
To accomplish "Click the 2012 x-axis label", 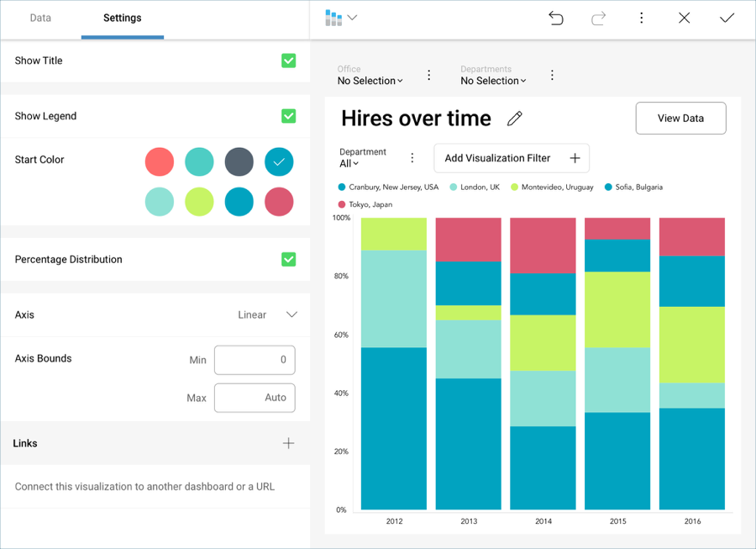I will pyautogui.click(x=394, y=521).
